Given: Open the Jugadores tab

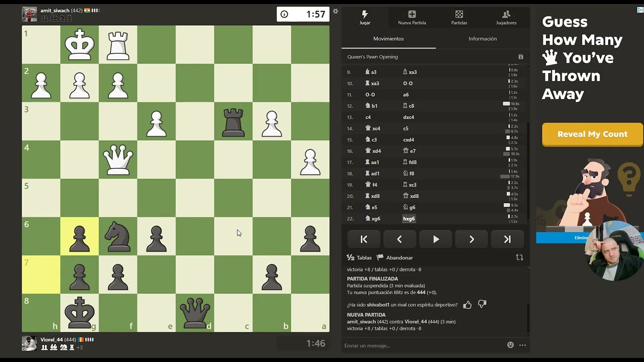Looking at the screenshot, I should coord(506,17).
